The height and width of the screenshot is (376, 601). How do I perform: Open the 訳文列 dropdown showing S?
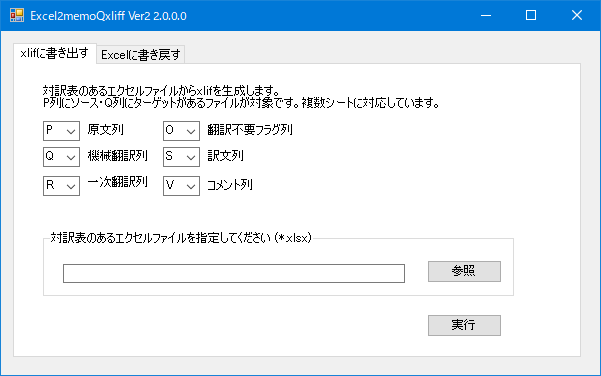[181, 157]
